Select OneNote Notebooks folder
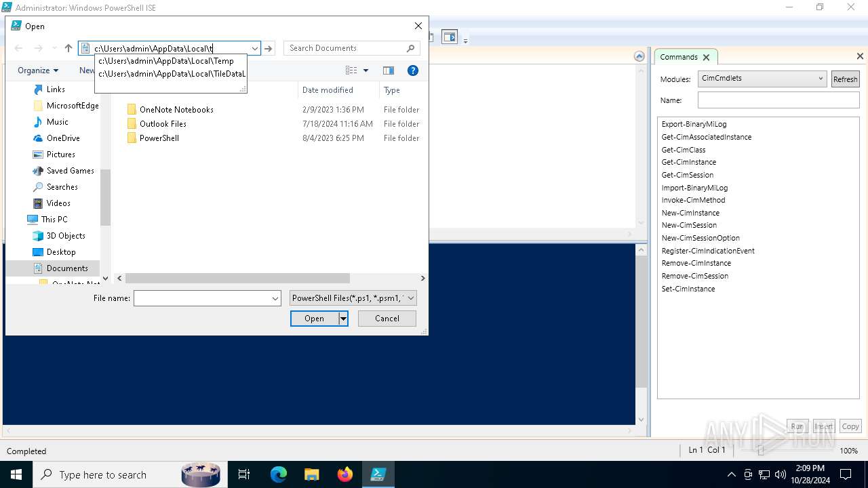The height and width of the screenshot is (488, 868). 176,110
